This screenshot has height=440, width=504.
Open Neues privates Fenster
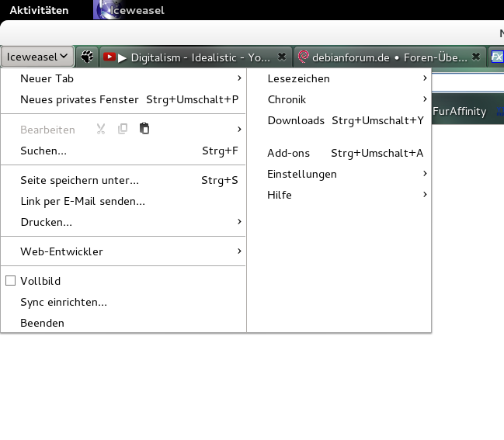[123, 99]
